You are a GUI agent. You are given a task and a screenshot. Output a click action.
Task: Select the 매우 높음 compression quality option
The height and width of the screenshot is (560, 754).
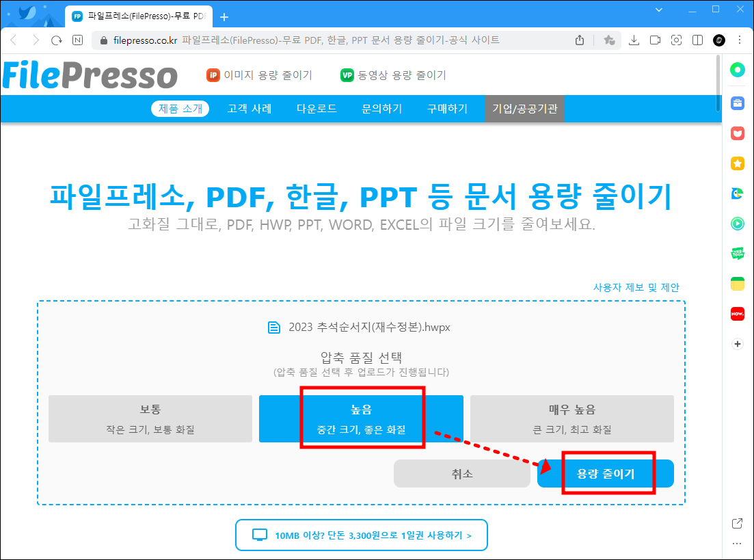click(x=571, y=418)
